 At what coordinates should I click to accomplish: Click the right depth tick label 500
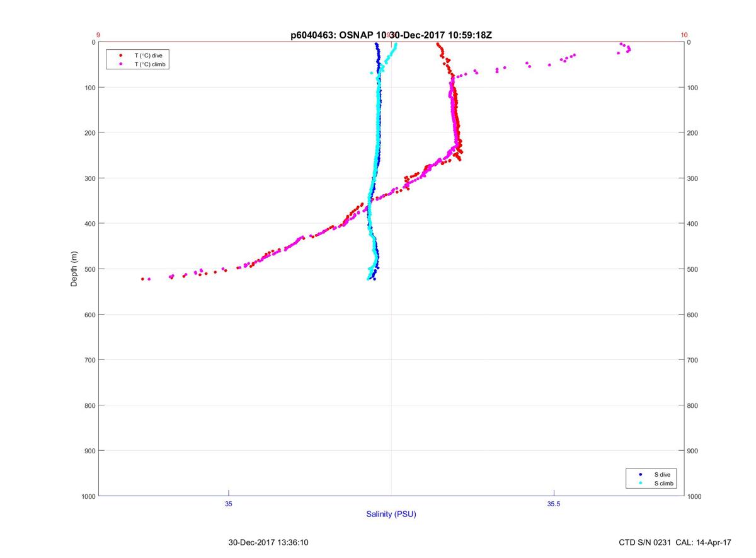tap(694, 269)
